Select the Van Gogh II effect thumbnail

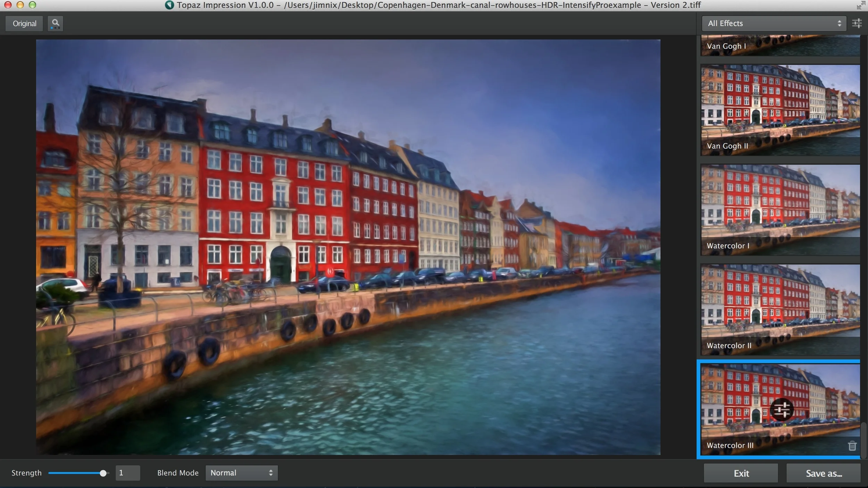point(780,110)
